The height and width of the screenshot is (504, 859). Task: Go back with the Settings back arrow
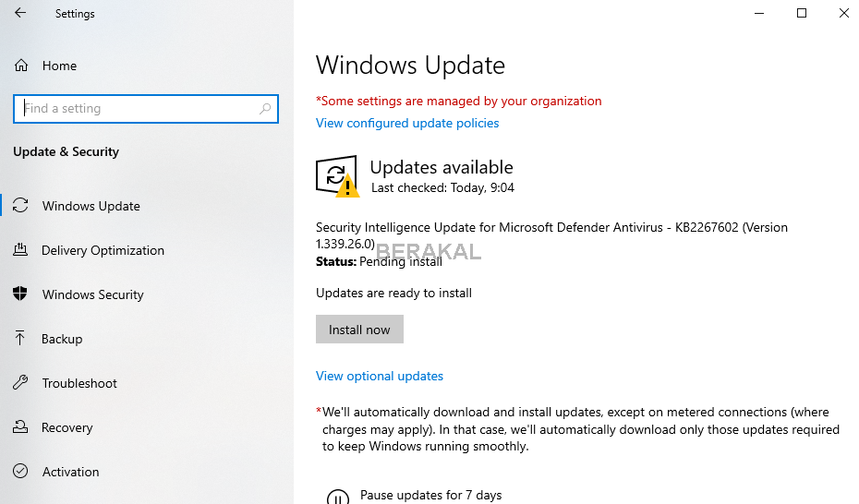point(20,13)
